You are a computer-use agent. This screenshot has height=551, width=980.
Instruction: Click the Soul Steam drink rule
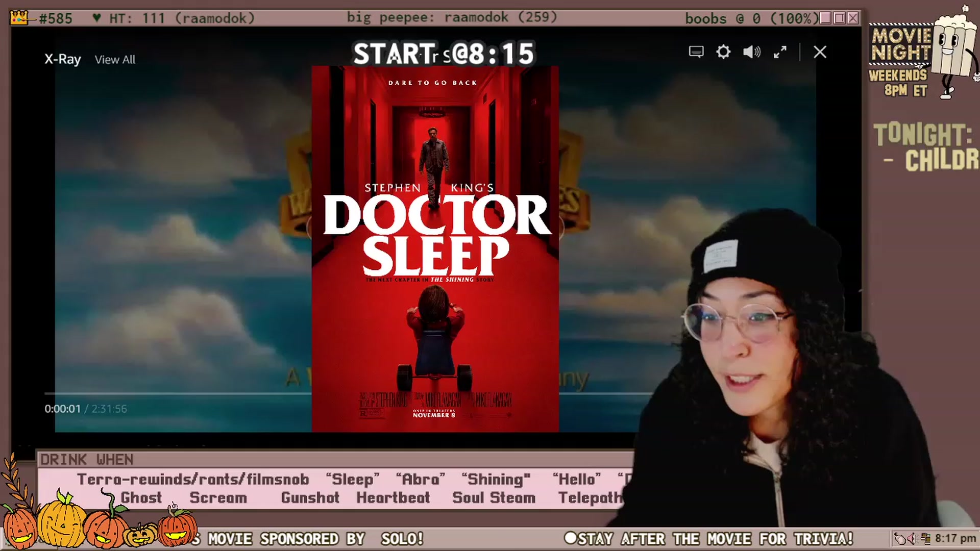(494, 497)
